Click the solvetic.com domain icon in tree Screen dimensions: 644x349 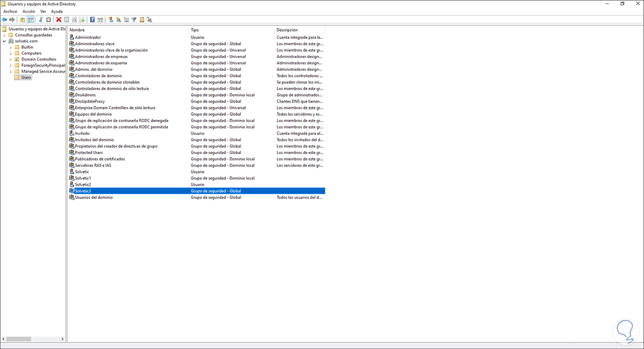(x=11, y=41)
